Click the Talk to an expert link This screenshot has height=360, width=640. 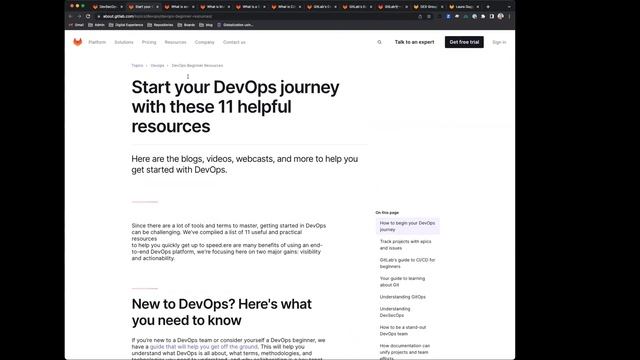tap(414, 42)
